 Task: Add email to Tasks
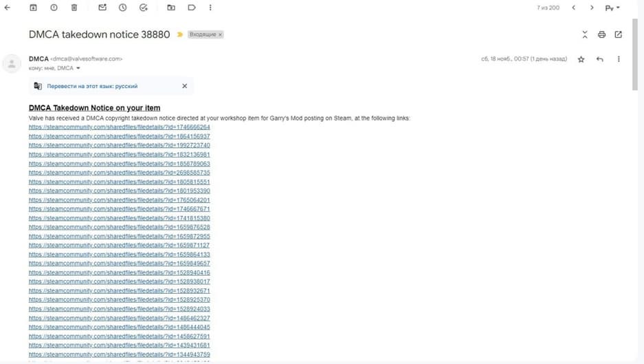[143, 8]
